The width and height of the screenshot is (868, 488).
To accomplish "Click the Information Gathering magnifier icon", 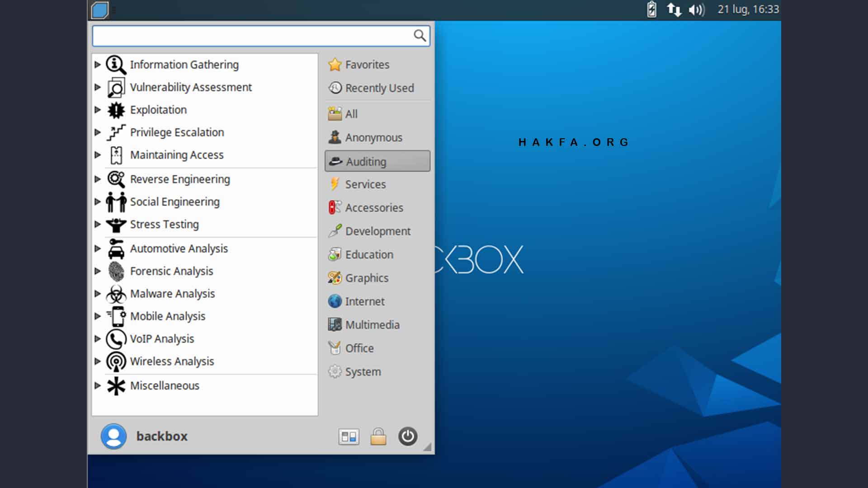I will point(116,65).
